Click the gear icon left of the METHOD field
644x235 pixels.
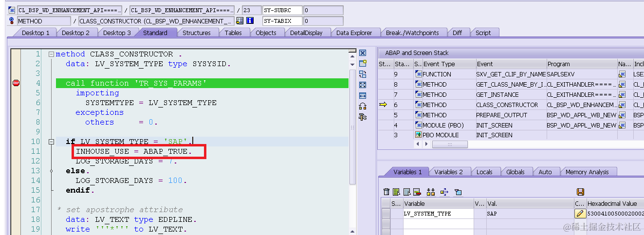pyautogui.click(x=12, y=21)
